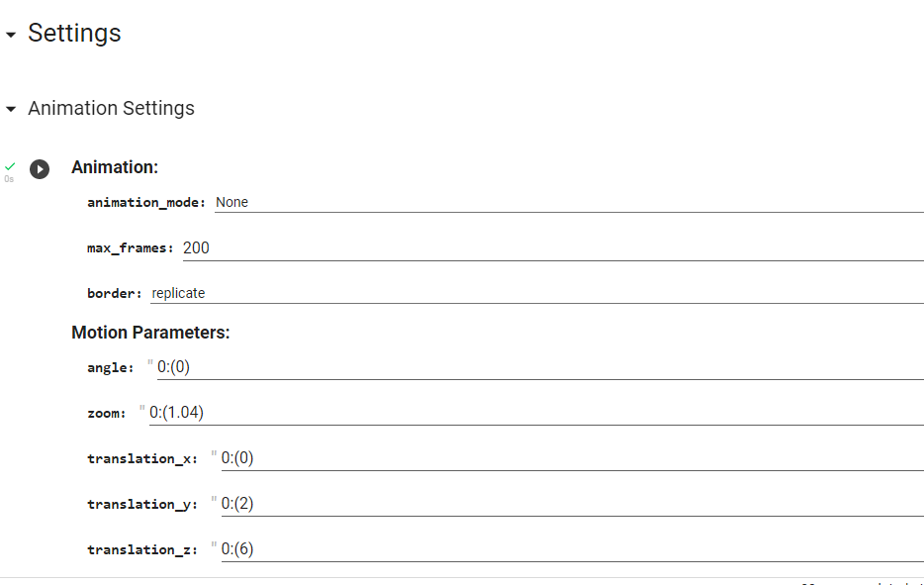
Task: Click the Animation: form title
Action: click(115, 167)
